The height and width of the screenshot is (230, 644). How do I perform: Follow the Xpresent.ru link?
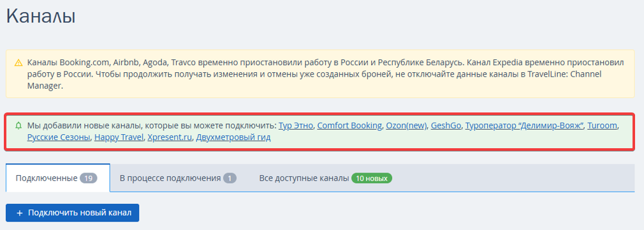pyautogui.click(x=170, y=137)
